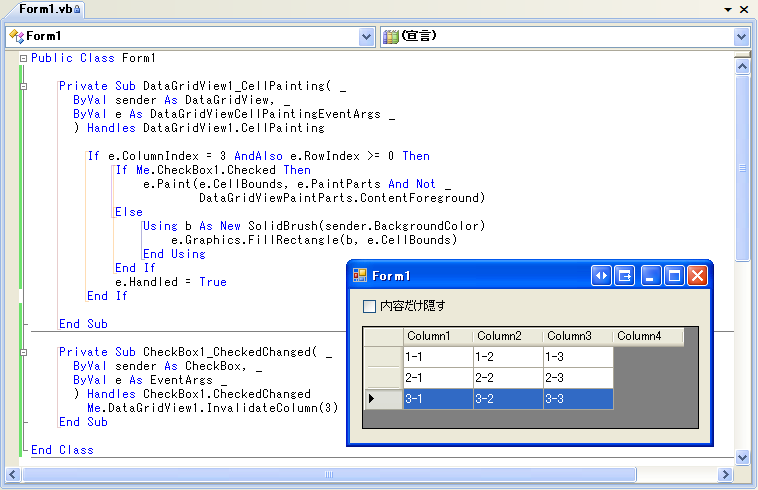Click the Column1 header in the grid
The width and height of the screenshot is (758, 490).
[438, 336]
